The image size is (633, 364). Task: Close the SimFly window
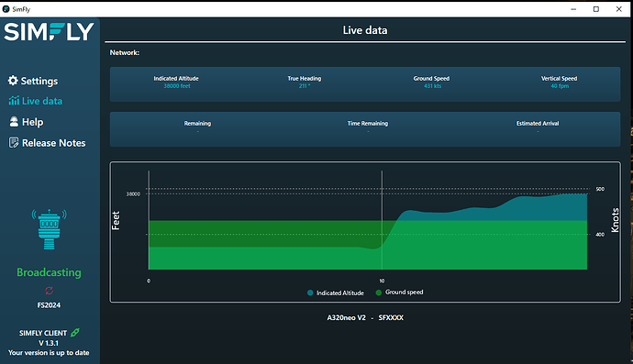click(619, 9)
